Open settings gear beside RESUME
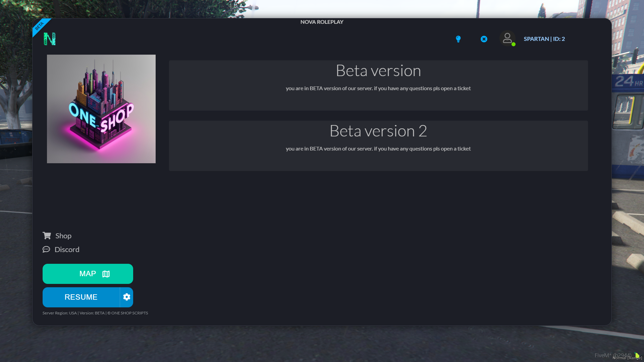This screenshot has width=644, height=362. coord(126,297)
